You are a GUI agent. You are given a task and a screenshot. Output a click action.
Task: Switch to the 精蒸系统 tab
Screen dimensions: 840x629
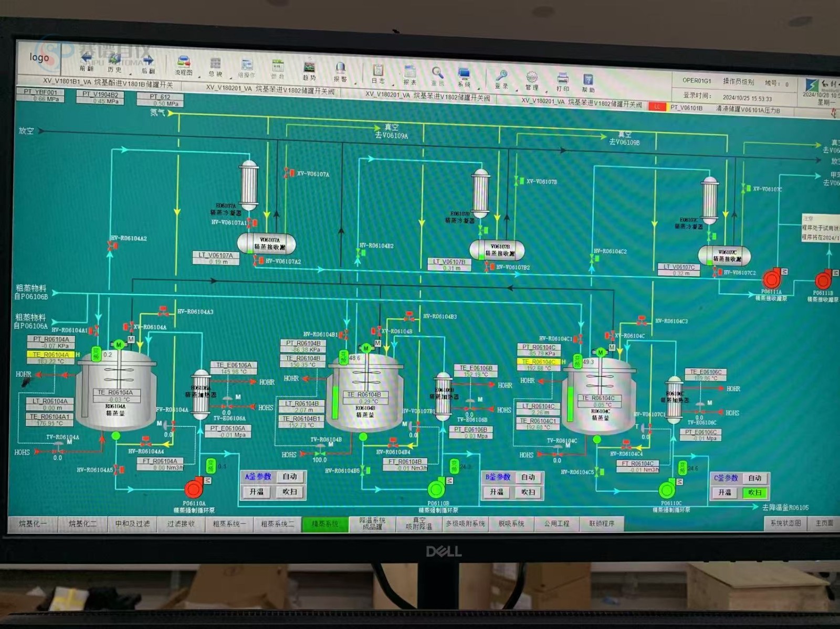[x=325, y=524]
